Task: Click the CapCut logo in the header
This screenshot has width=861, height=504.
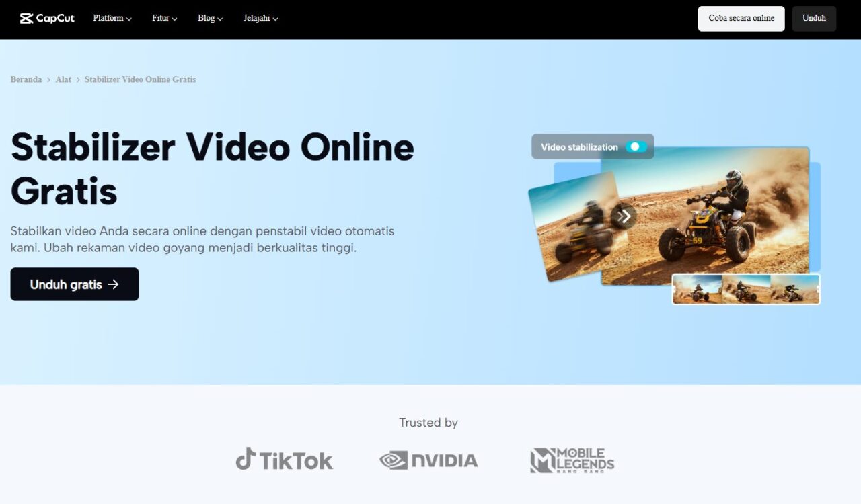Action: 47,18
